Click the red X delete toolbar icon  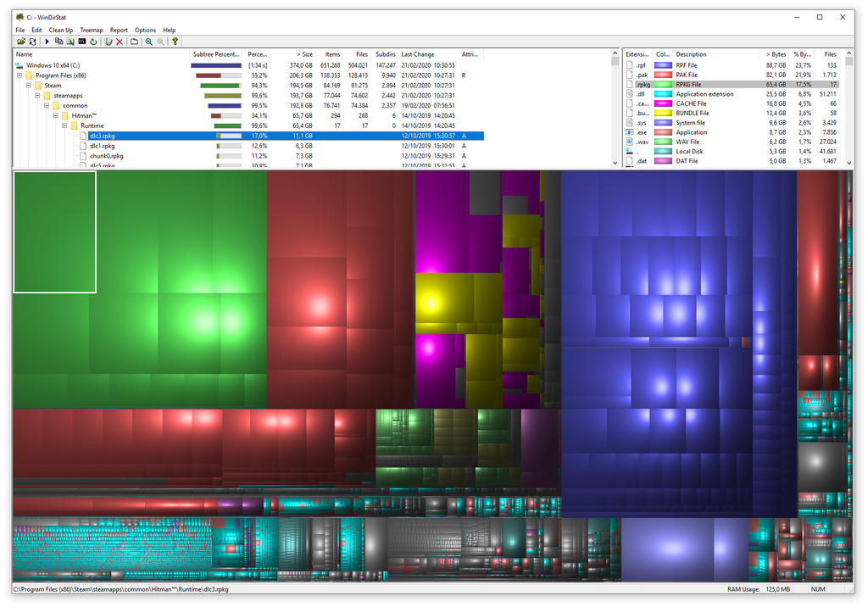coord(120,41)
